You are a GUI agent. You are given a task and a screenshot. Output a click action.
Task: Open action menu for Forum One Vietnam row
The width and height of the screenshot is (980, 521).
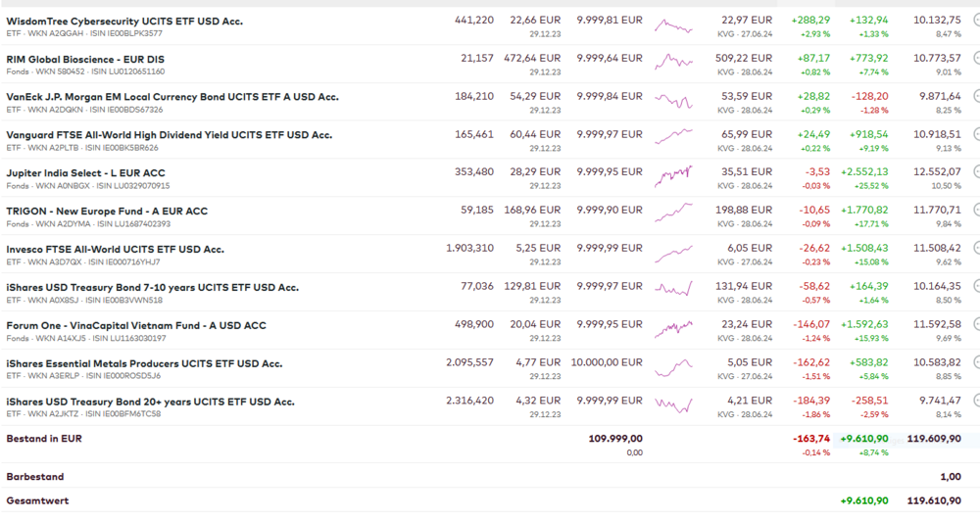click(x=976, y=324)
